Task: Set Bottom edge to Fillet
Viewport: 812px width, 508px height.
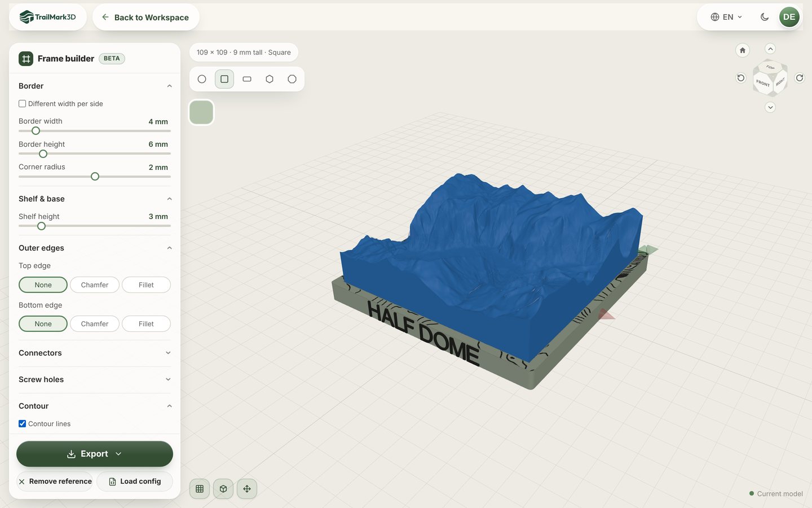Action: pos(146,324)
